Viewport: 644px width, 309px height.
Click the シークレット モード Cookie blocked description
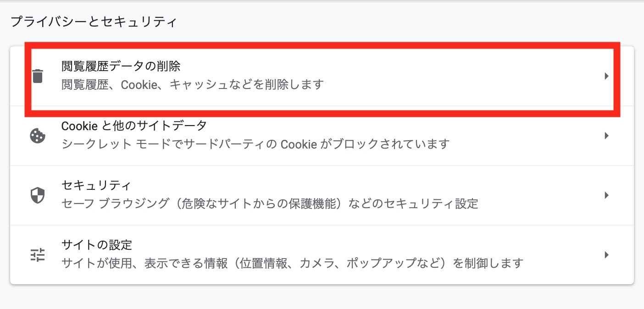click(x=255, y=145)
